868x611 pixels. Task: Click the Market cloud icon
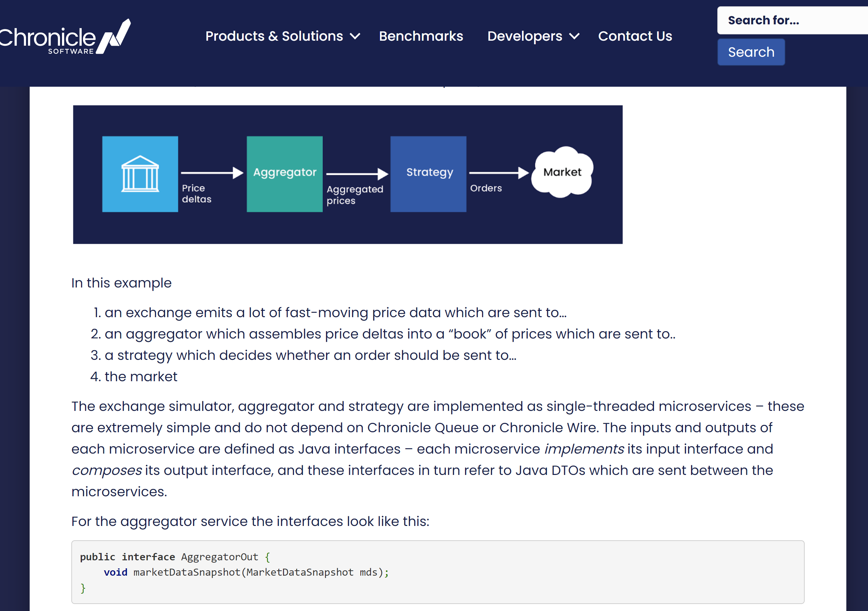pos(562,172)
